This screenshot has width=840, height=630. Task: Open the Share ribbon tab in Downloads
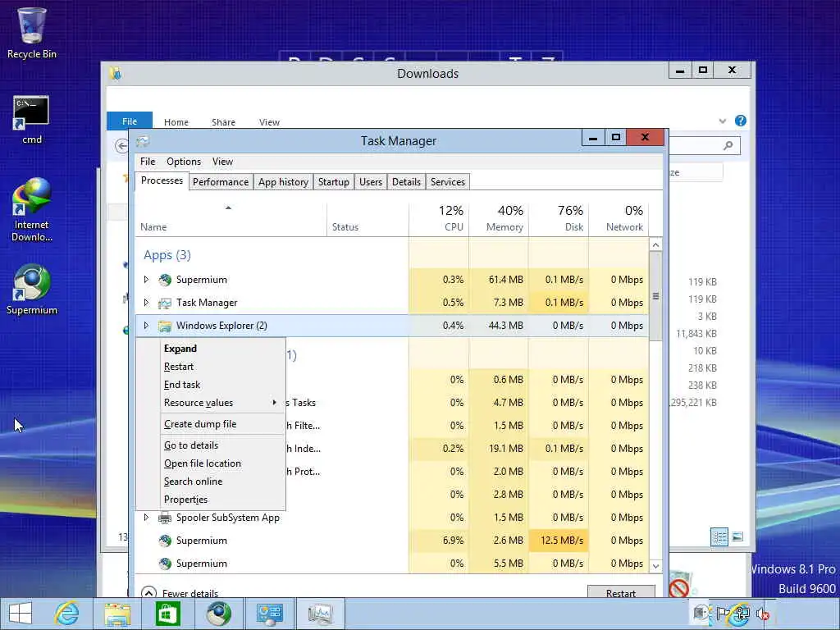point(223,122)
